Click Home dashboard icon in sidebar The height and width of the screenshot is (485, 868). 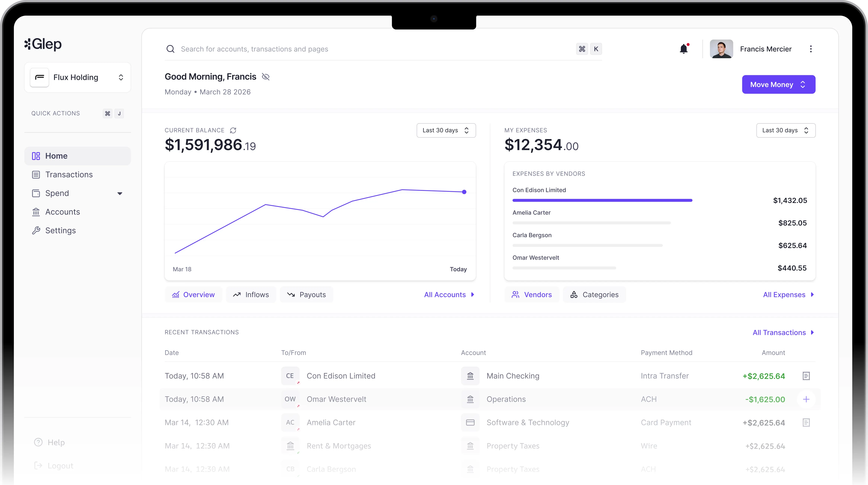[x=36, y=156]
